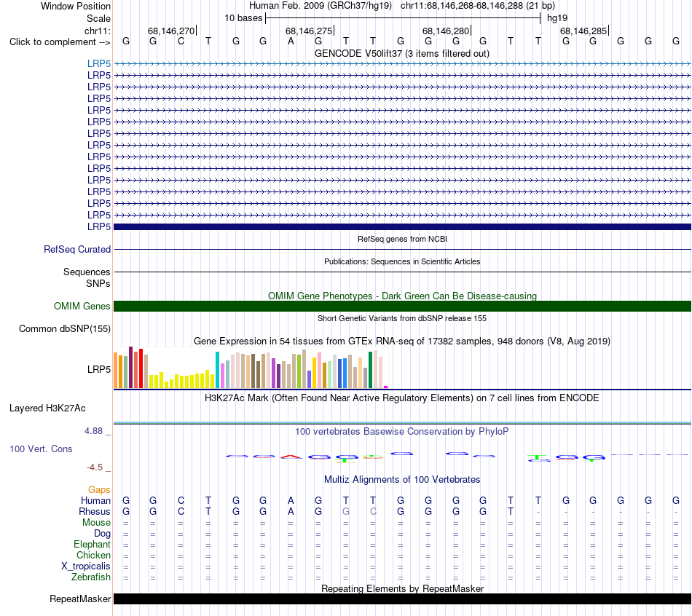Click 'Multiz Alignments of 100 Vertebrates' title
Screen dimensions: 692x616
click(x=402, y=479)
